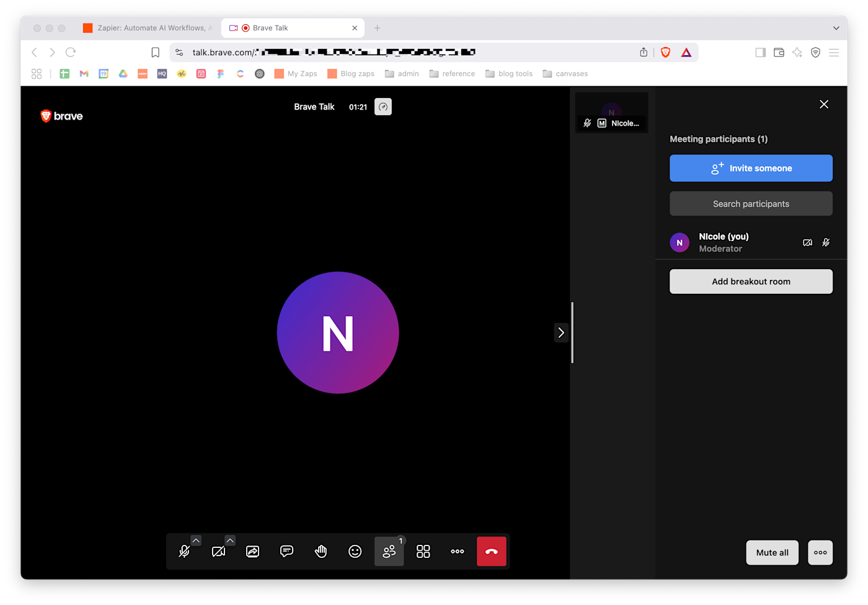Toggle the browser sidebar
This screenshot has height=605, width=868.
pyautogui.click(x=760, y=53)
